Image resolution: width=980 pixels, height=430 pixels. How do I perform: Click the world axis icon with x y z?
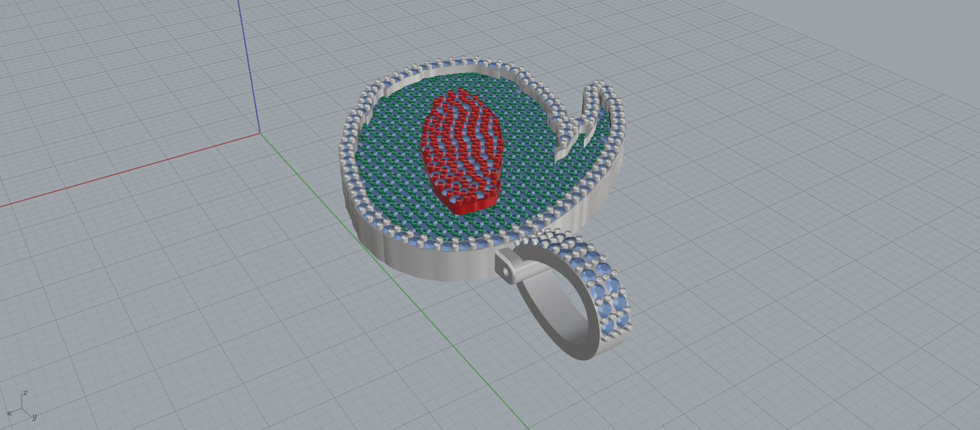pyautogui.click(x=22, y=407)
